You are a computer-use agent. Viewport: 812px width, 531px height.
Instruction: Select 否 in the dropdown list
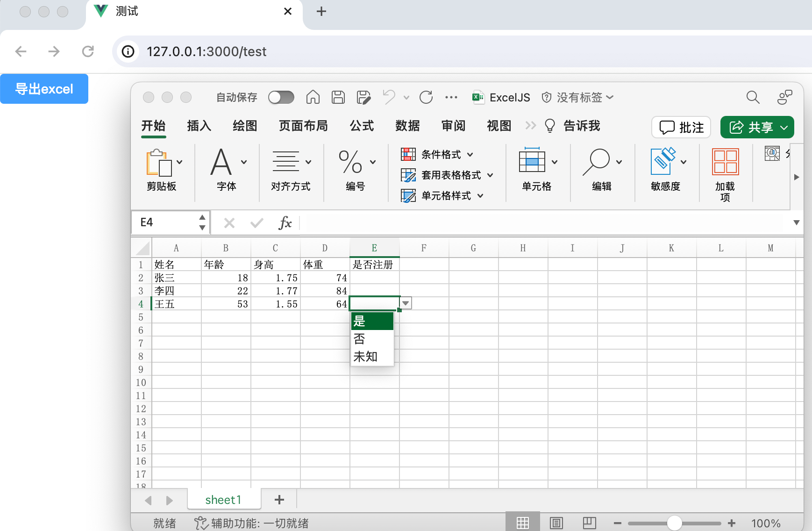pyautogui.click(x=372, y=339)
